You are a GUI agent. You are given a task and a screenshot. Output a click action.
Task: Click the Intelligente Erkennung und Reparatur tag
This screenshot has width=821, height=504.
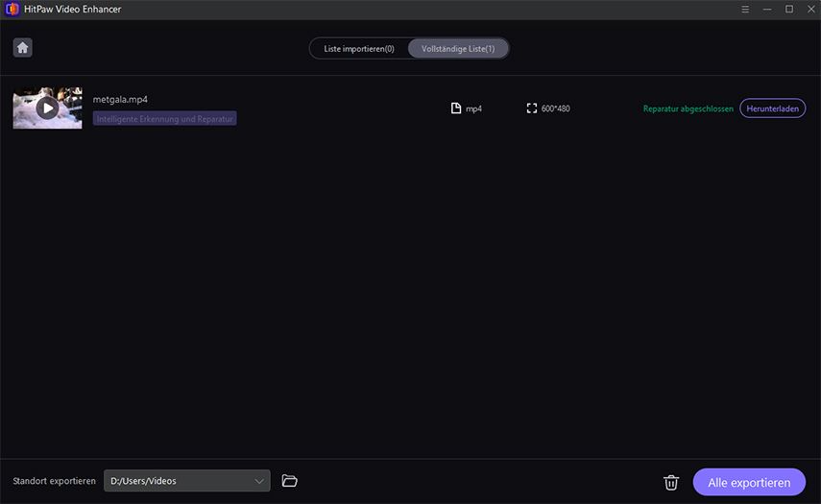pyautogui.click(x=165, y=119)
